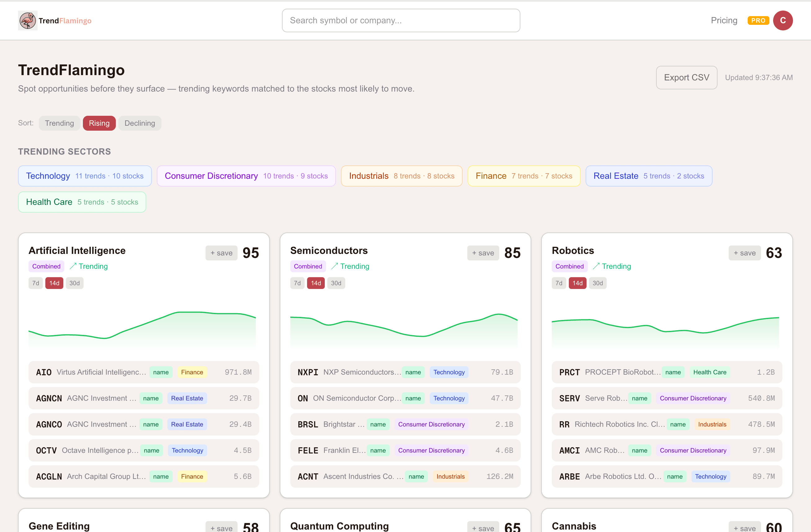Click the Finance tag on AIO row
This screenshot has width=811, height=532.
(192, 372)
